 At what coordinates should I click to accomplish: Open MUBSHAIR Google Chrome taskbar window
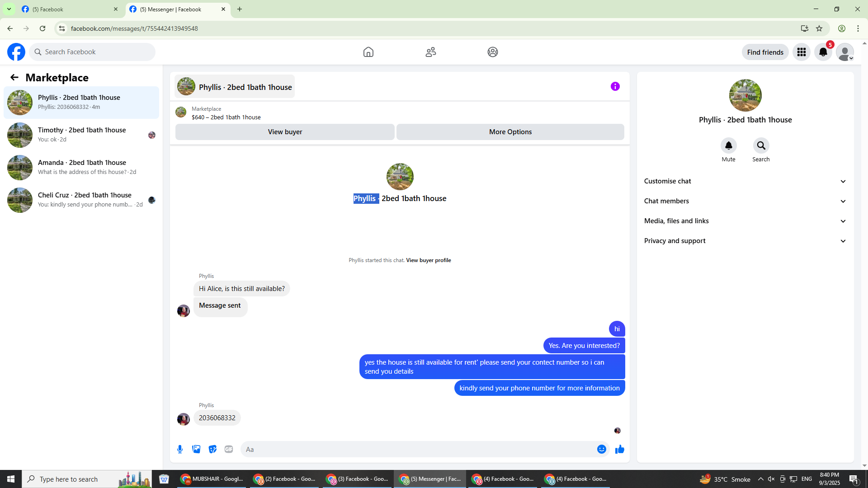tap(212, 479)
